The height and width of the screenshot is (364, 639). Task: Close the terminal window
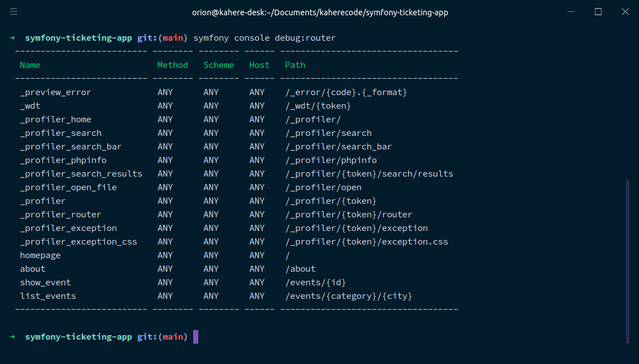(624, 11)
